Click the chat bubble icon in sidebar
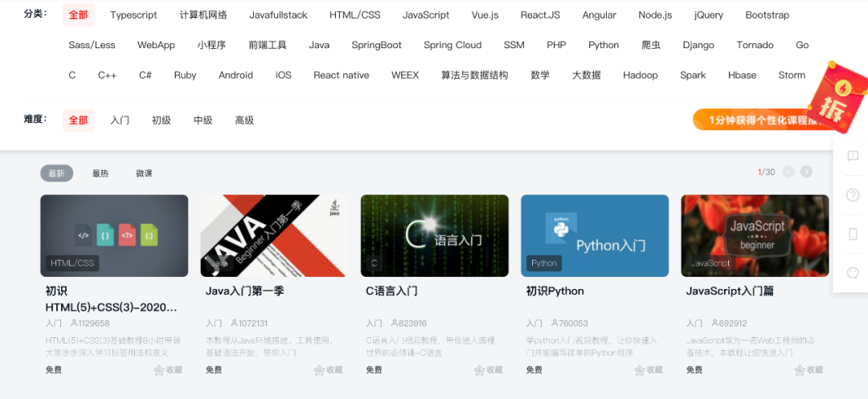Screen dimensions: 868x399 click(853, 273)
